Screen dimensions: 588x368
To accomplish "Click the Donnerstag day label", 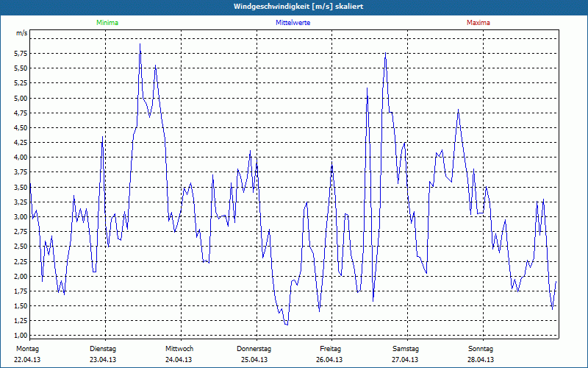I will tap(254, 349).
